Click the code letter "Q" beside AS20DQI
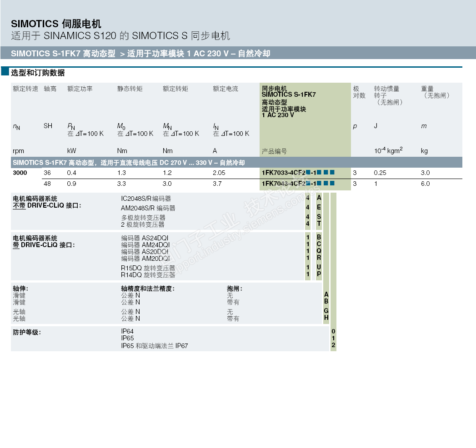 tap(319, 250)
